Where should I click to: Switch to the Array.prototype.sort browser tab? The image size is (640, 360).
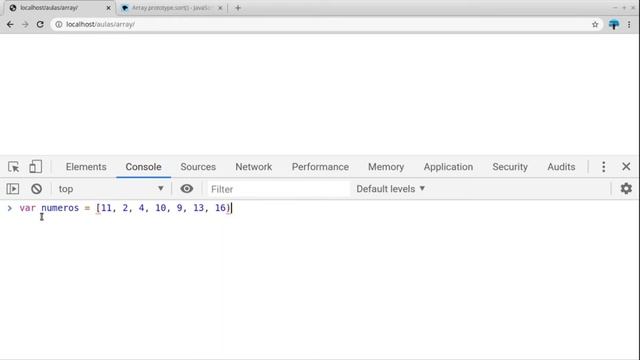[171, 8]
